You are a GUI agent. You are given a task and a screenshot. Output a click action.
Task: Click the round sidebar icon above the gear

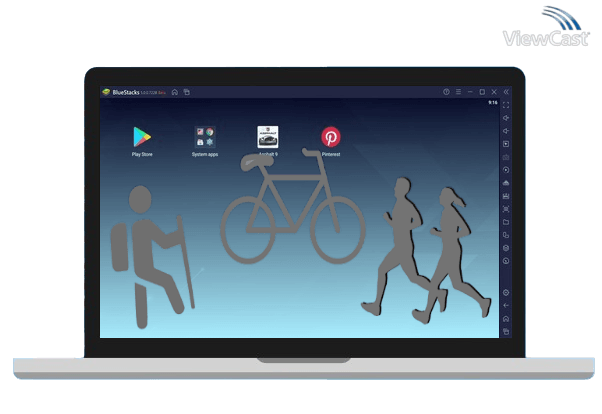click(x=506, y=261)
